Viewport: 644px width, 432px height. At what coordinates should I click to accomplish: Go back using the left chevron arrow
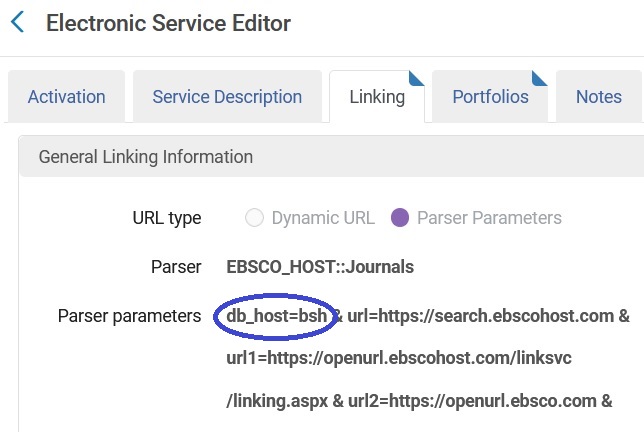pyautogui.click(x=17, y=22)
